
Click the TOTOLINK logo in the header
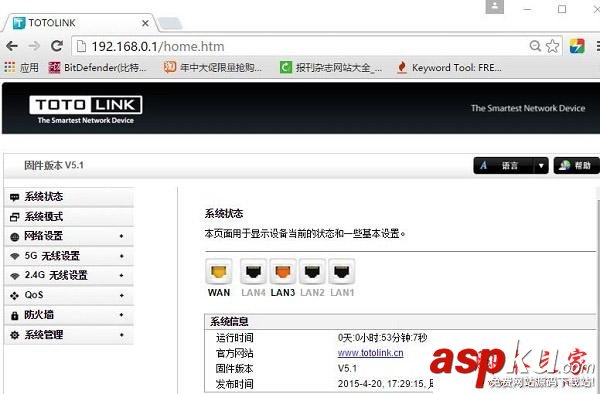pyautogui.click(x=86, y=109)
